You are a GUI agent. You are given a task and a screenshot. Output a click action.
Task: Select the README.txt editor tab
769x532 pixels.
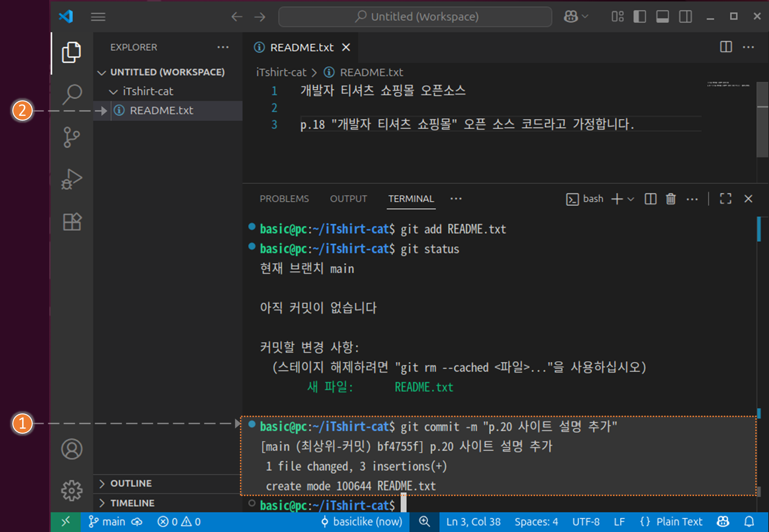[301, 47]
